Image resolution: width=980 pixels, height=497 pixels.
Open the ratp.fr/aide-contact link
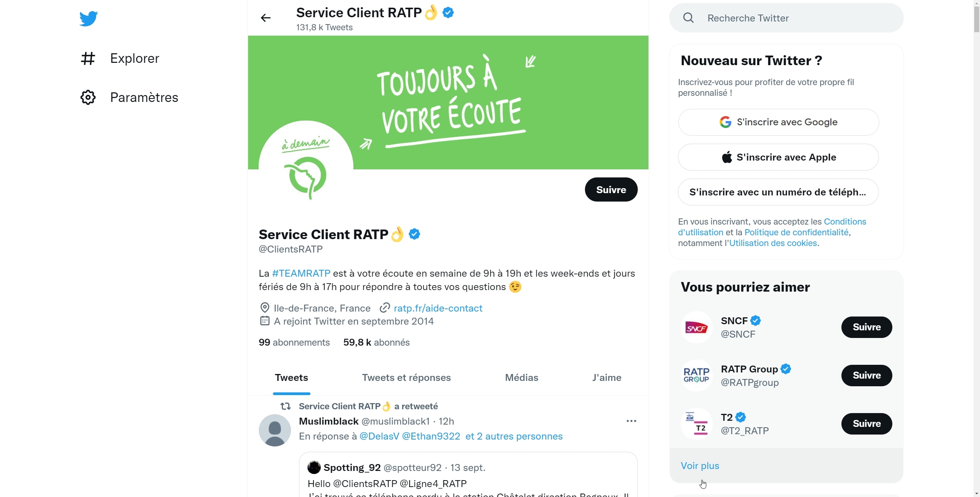(438, 308)
